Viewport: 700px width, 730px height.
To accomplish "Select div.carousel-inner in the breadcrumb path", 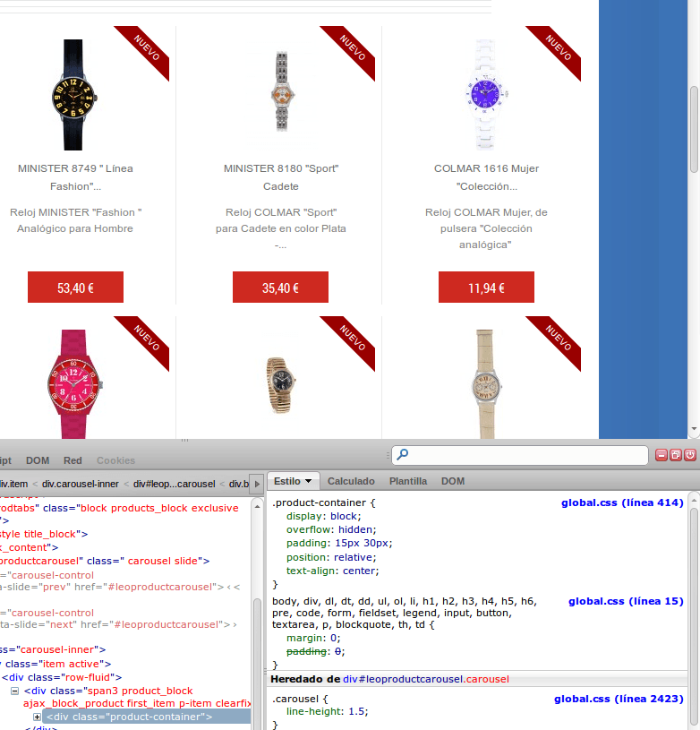I will point(80,485).
